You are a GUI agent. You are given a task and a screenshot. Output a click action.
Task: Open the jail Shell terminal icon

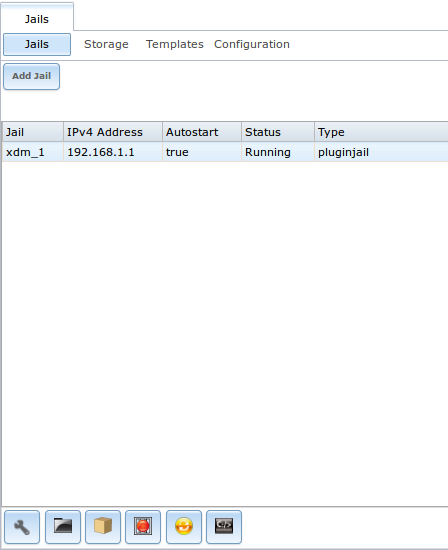(224, 527)
